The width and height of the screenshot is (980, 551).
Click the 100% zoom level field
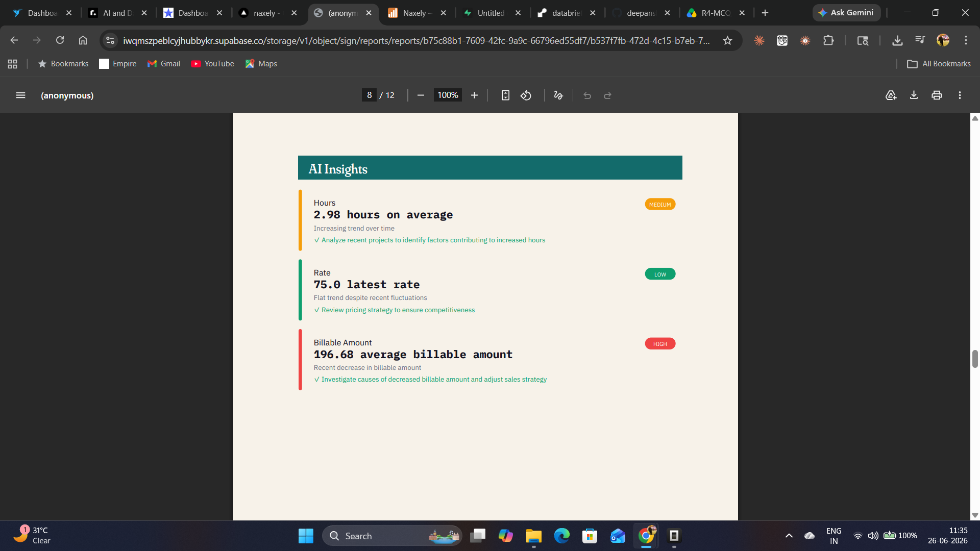448,95
